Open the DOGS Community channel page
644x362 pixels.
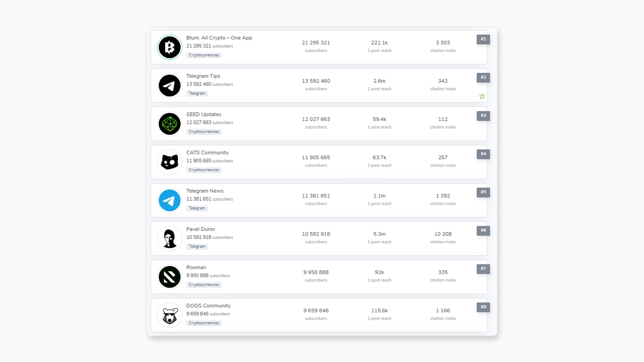click(208, 305)
